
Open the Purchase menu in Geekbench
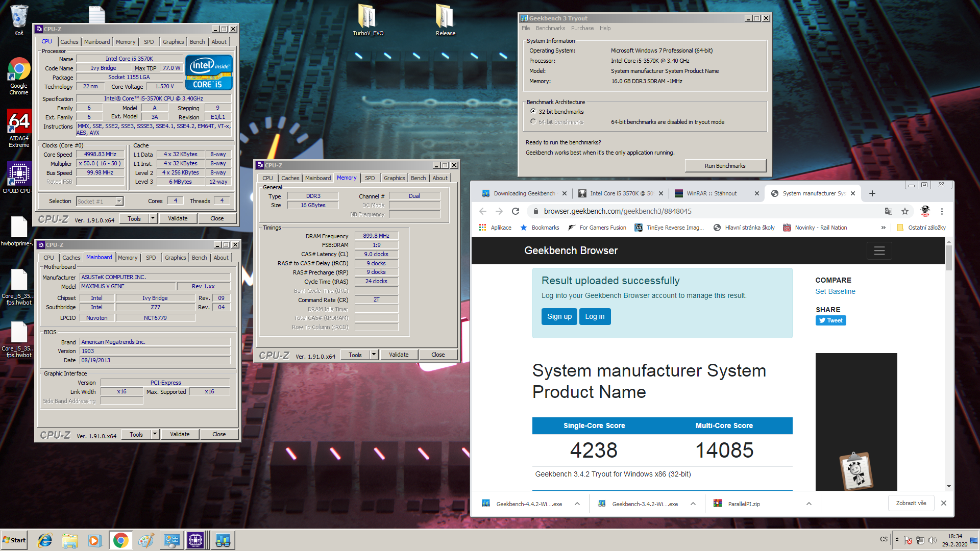[582, 28]
